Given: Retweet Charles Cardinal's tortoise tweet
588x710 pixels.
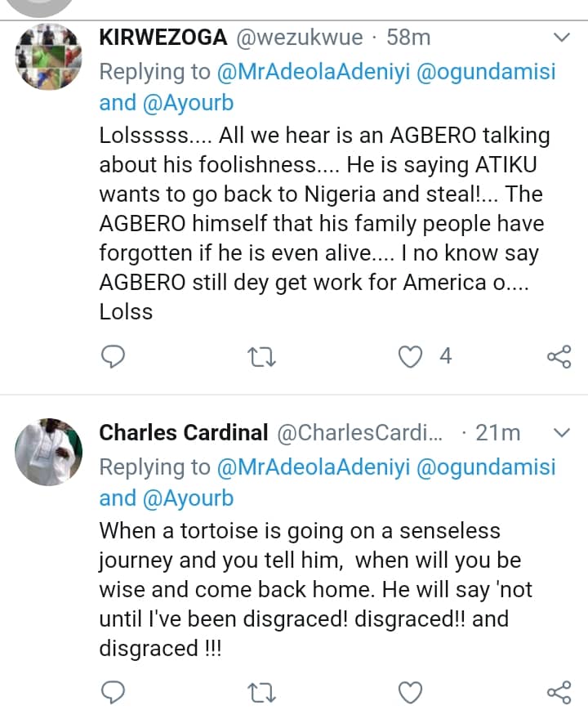Looking at the screenshot, I should 263,694.
